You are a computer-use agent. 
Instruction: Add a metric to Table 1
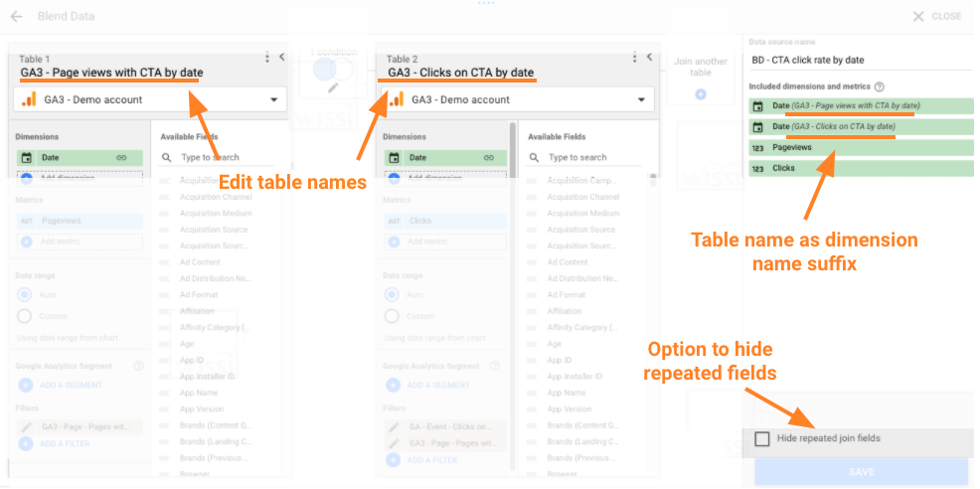click(x=80, y=242)
